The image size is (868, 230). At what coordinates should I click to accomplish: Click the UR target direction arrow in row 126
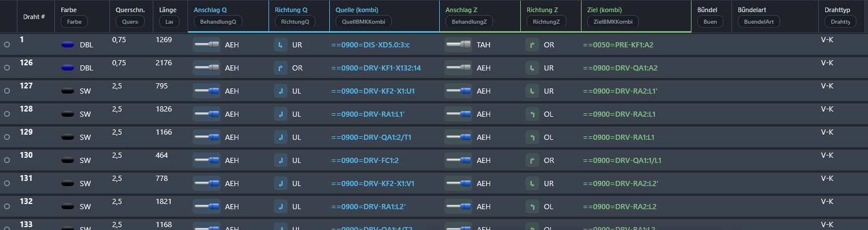click(x=533, y=68)
